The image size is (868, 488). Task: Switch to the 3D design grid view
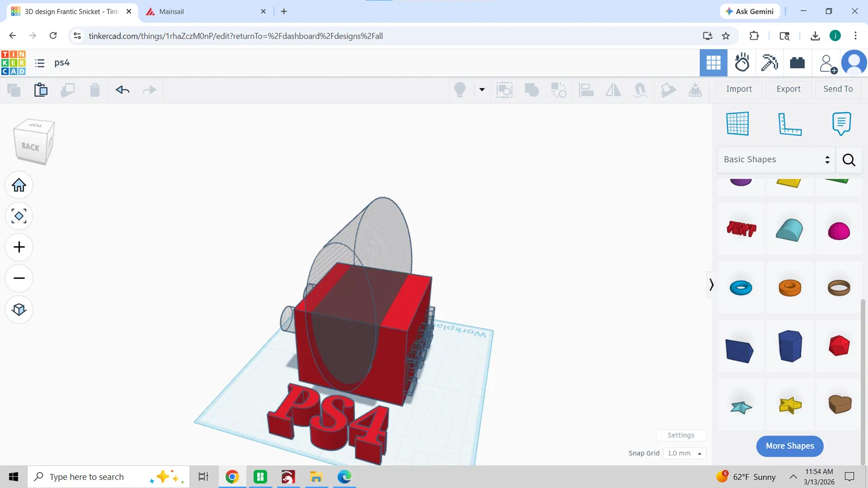coord(713,63)
